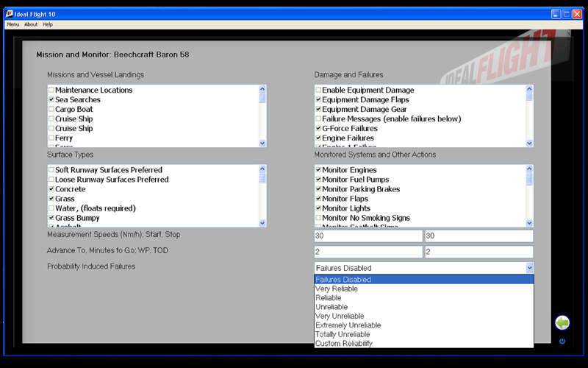Enable the Equipment Damage checkbox
Viewport: 588px width, 368px height.
coord(318,91)
